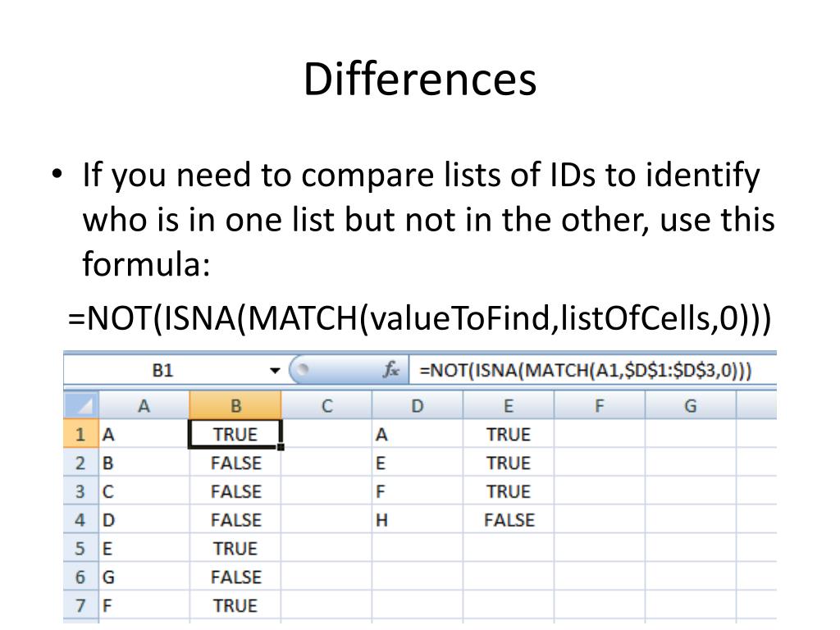
Task: Select row 7 header
Action: pyautogui.click(x=81, y=605)
